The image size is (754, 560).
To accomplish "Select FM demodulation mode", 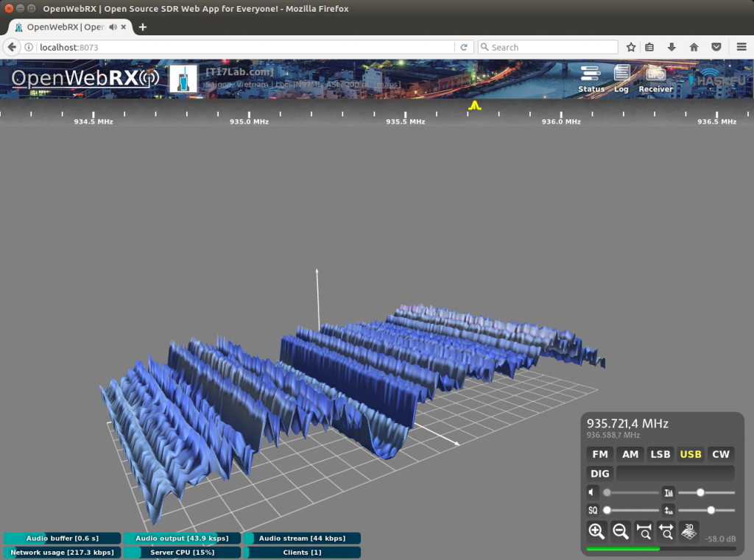I will (600, 454).
